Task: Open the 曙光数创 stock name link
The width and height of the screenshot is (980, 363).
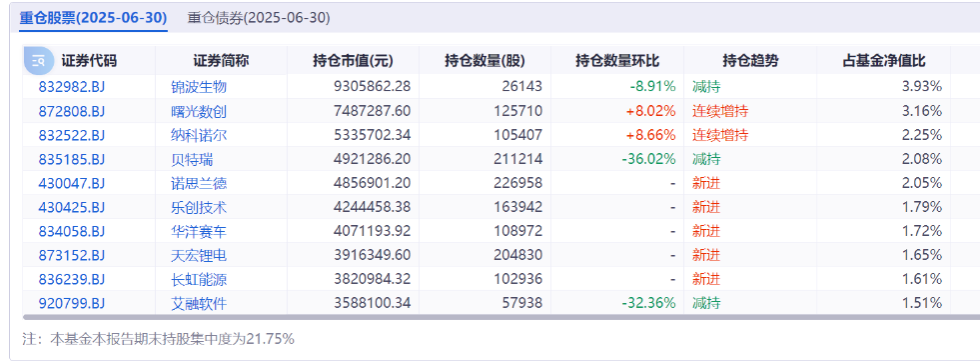Action: pyautogui.click(x=199, y=111)
